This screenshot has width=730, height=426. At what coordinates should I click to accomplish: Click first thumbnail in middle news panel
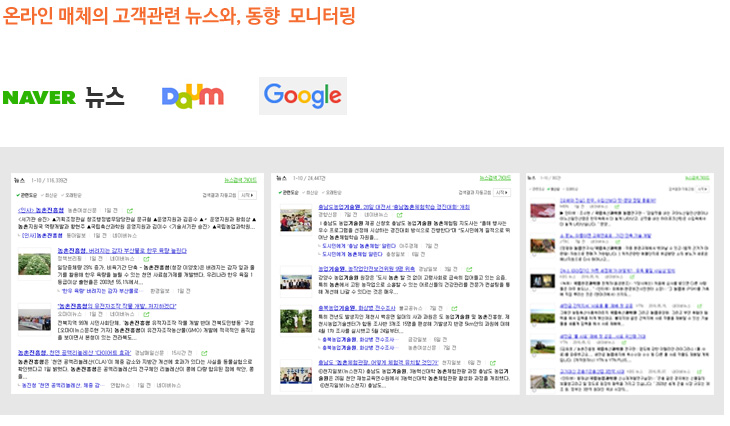point(296,220)
